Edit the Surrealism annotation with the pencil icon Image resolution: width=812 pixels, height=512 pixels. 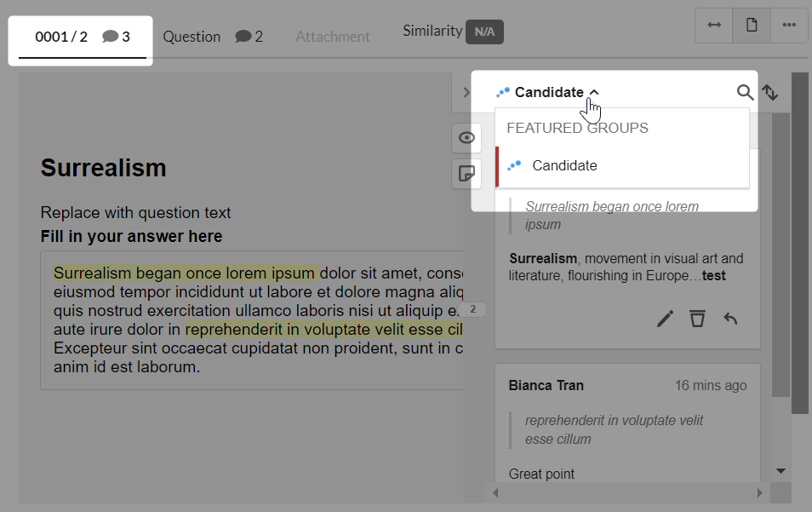(665, 318)
